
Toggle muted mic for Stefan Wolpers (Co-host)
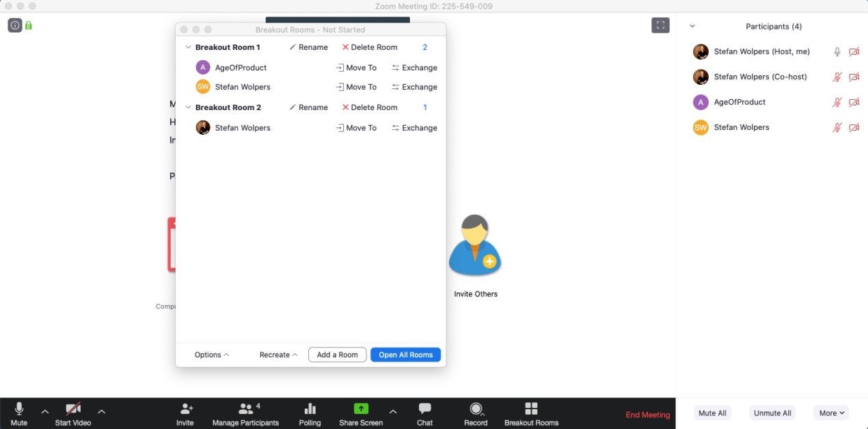837,77
